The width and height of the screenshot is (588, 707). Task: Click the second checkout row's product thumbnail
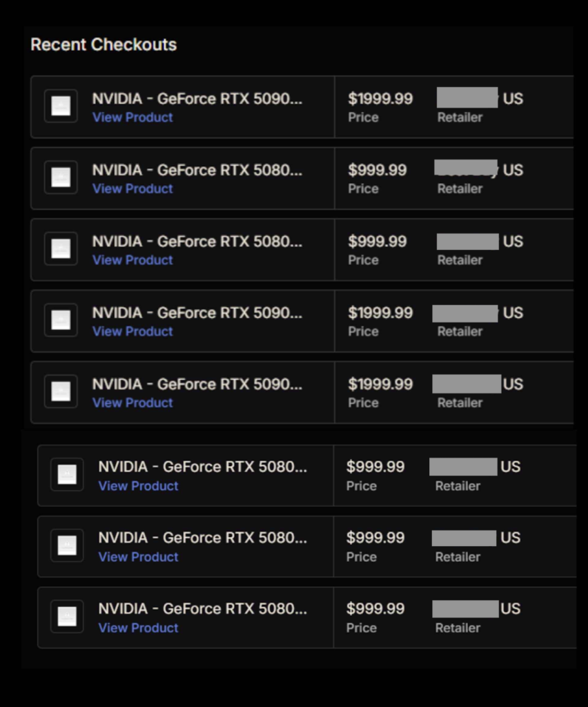pos(61,177)
